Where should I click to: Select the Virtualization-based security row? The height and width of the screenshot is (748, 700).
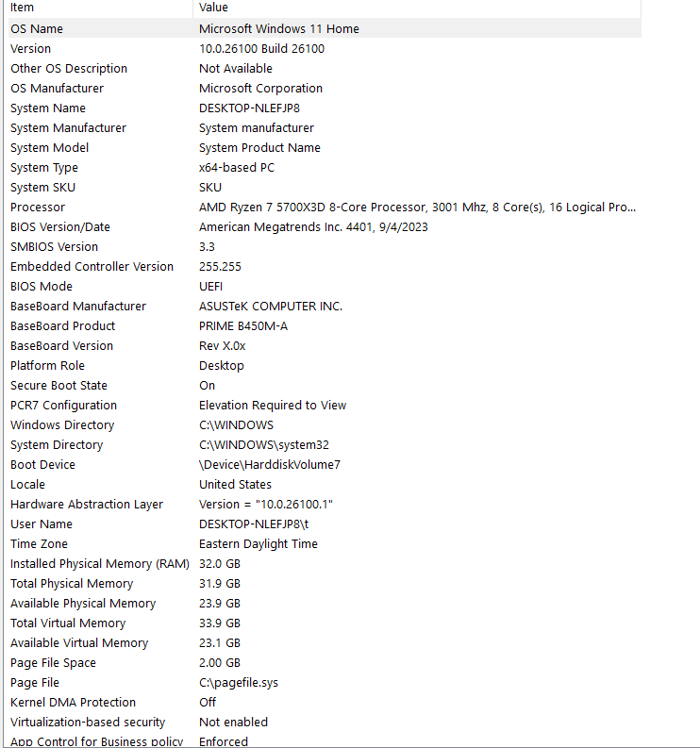325,723
